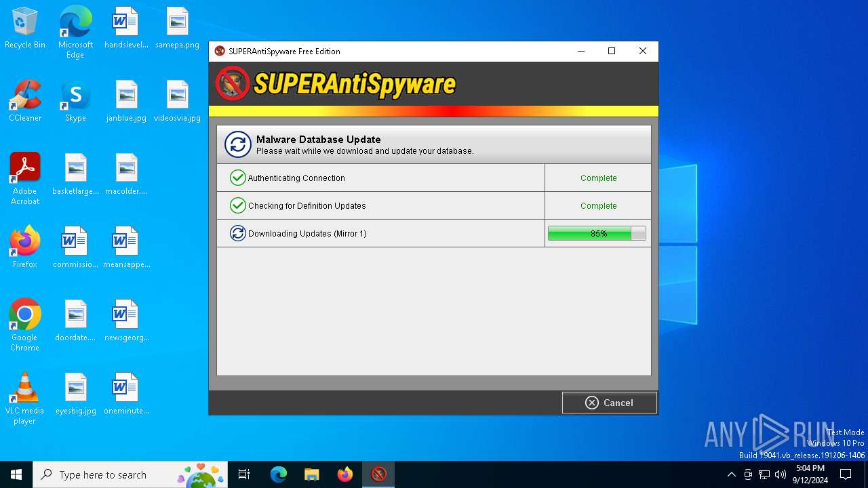Screen dimensions: 868x488
Task: Select the Google Chrome desktop shortcut
Action: click(25, 325)
